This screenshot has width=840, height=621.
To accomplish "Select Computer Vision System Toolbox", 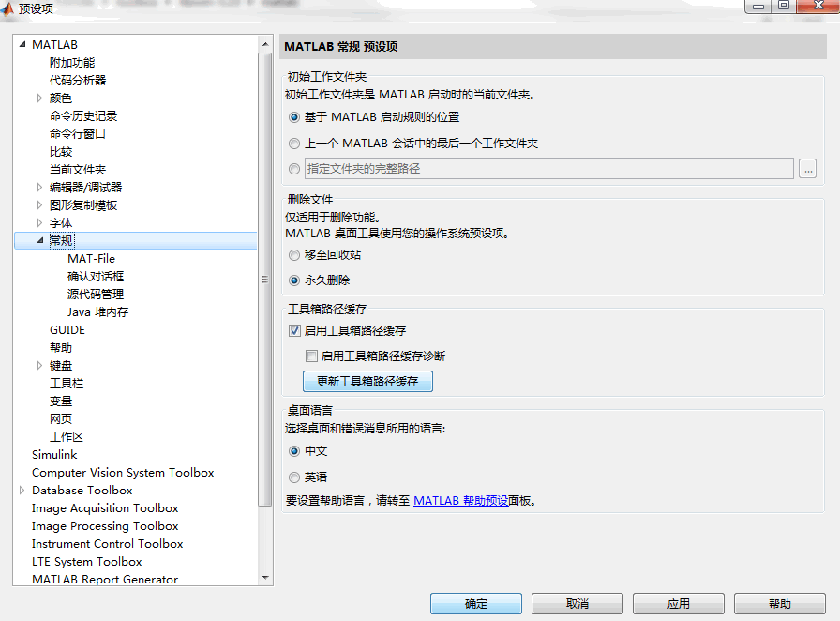I will click(123, 473).
